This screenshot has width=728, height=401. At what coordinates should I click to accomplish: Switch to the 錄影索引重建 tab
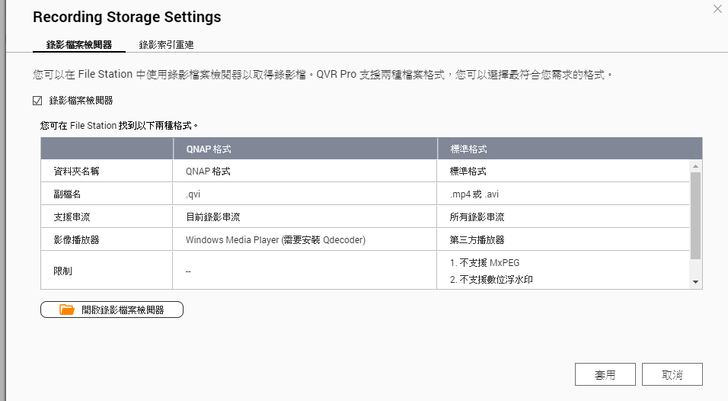pos(166,44)
